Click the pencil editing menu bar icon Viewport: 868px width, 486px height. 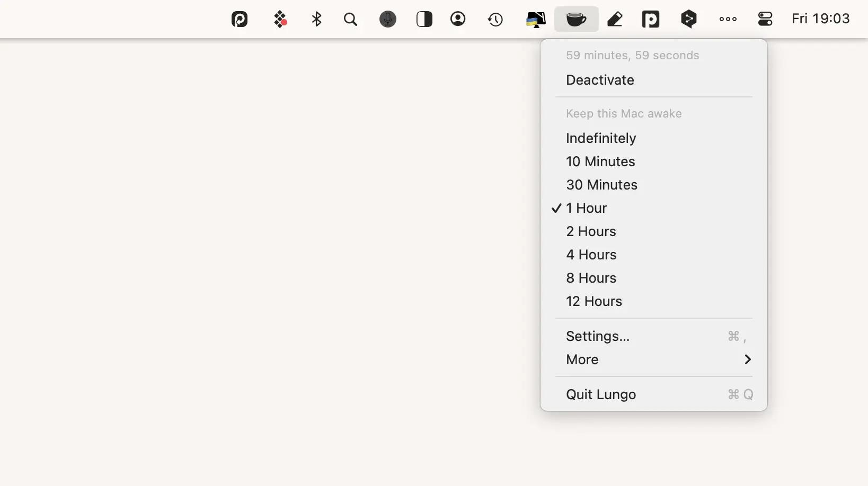click(x=615, y=19)
